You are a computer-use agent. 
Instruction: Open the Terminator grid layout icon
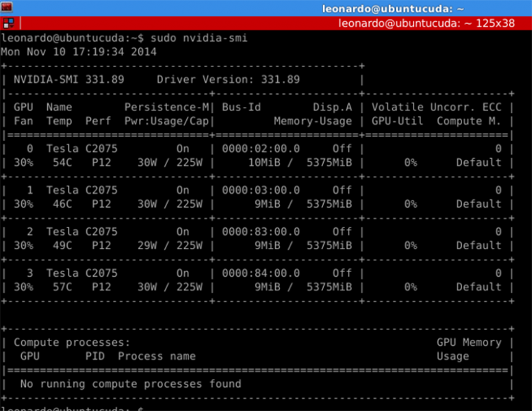click(x=8, y=23)
